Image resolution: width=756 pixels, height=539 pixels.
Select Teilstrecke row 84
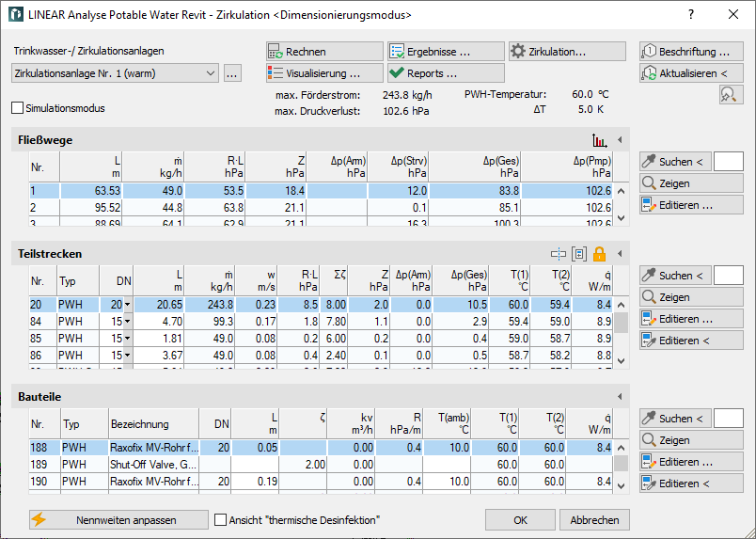click(321, 322)
